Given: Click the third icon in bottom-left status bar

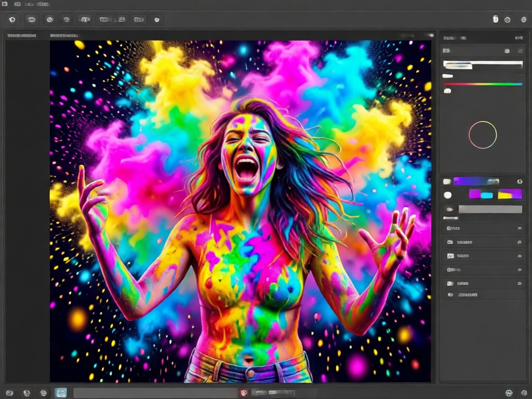Looking at the screenshot, I should pyautogui.click(x=43, y=393).
